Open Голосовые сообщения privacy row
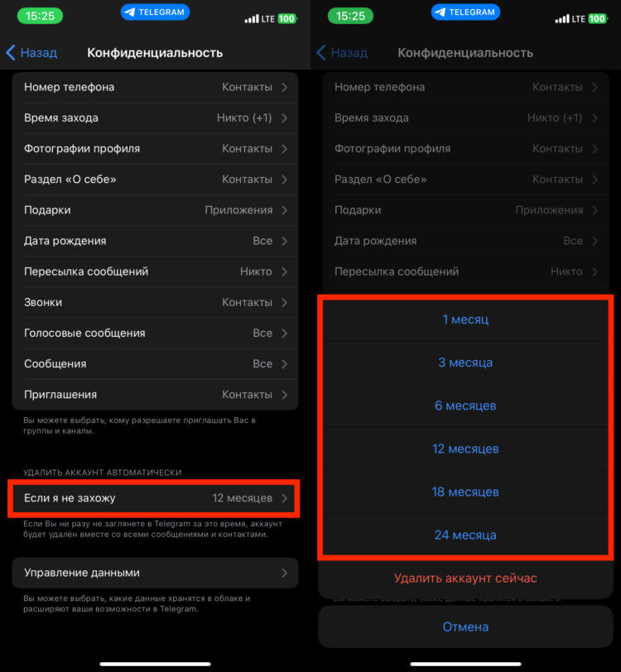The image size is (621, 672). tap(156, 333)
